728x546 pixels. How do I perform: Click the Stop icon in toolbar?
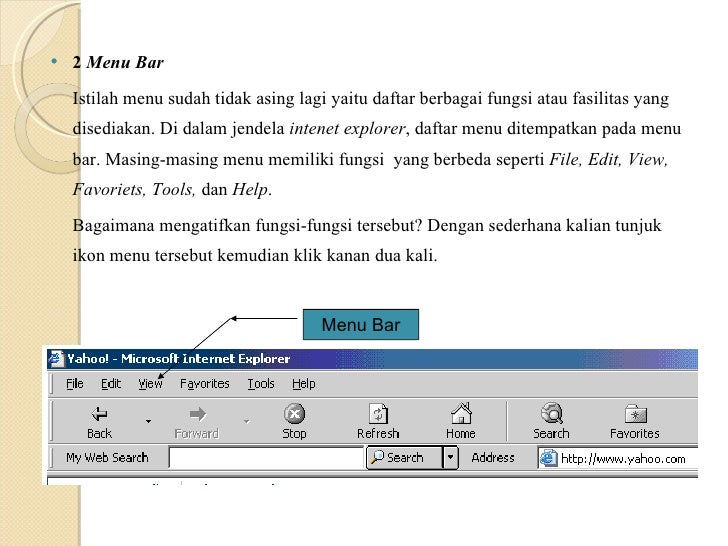tap(294, 414)
